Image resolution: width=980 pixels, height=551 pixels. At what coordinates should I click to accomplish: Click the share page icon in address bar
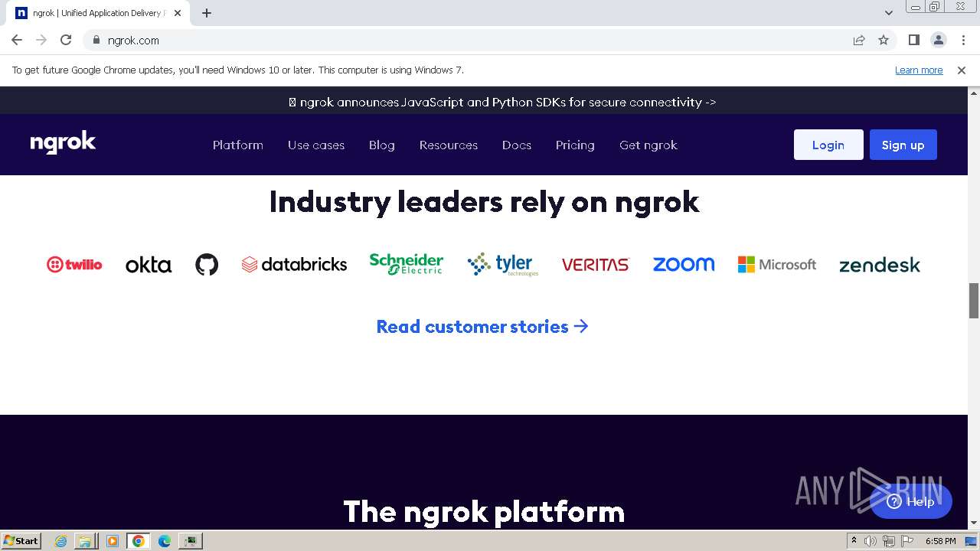click(x=859, y=40)
